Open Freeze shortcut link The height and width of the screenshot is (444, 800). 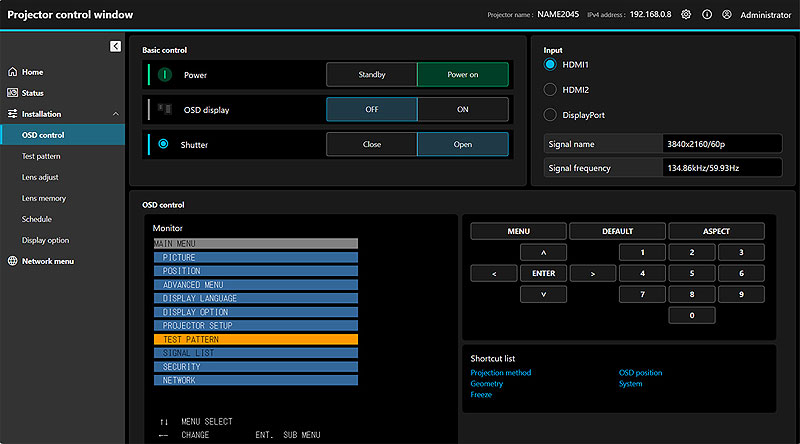click(481, 394)
